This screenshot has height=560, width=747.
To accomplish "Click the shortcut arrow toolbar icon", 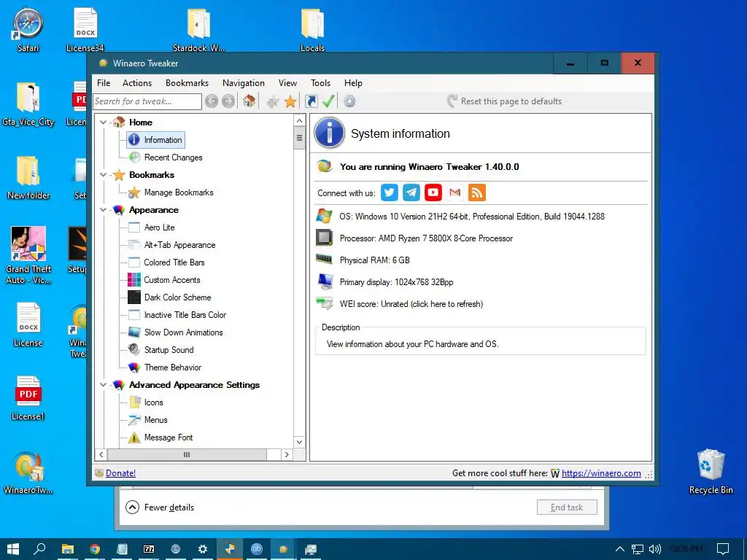I will tap(311, 101).
